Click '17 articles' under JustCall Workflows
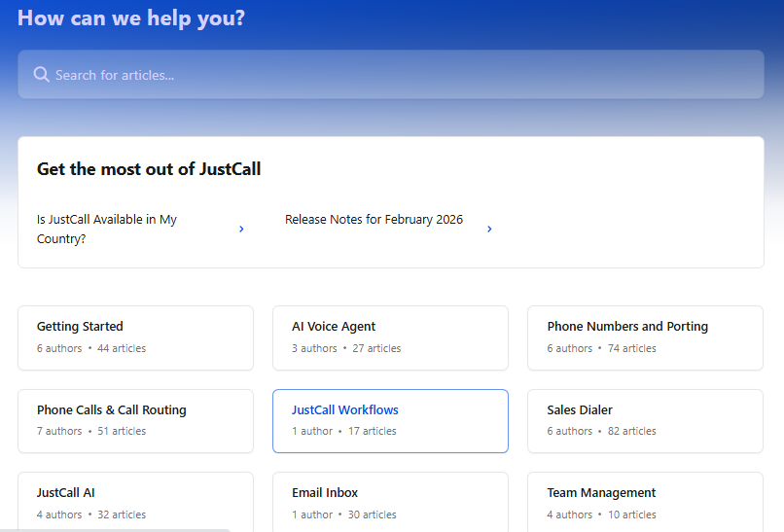This screenshot has height=532, width=784. pos(373,431)
